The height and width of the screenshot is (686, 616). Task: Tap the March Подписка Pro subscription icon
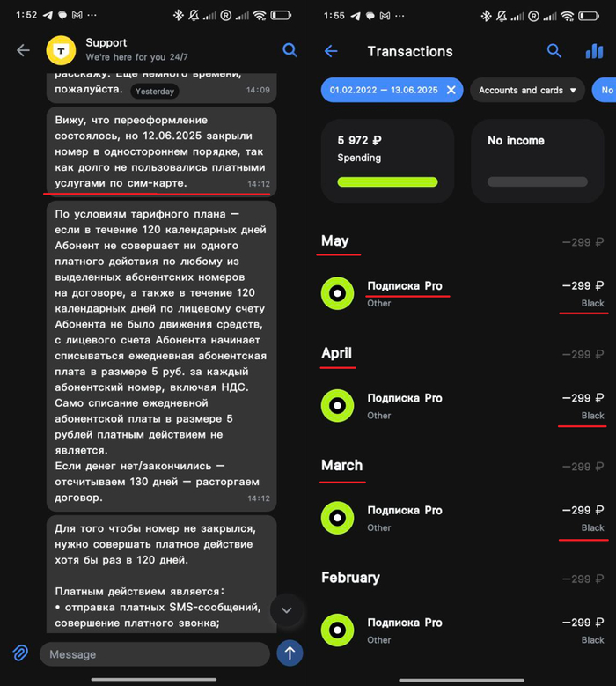pyautogui.click(x=337, y=518)
